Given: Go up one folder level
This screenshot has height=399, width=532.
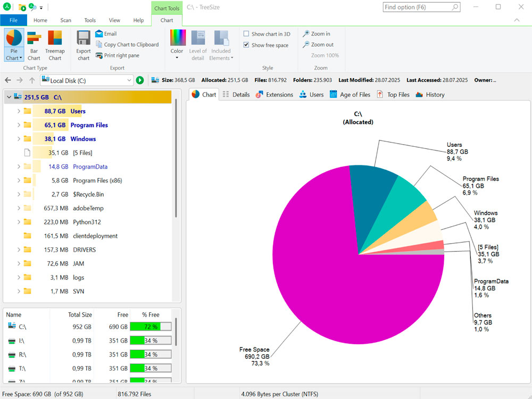Looking at the screenshot, I should pyautogui.click(x=32, y=80).
